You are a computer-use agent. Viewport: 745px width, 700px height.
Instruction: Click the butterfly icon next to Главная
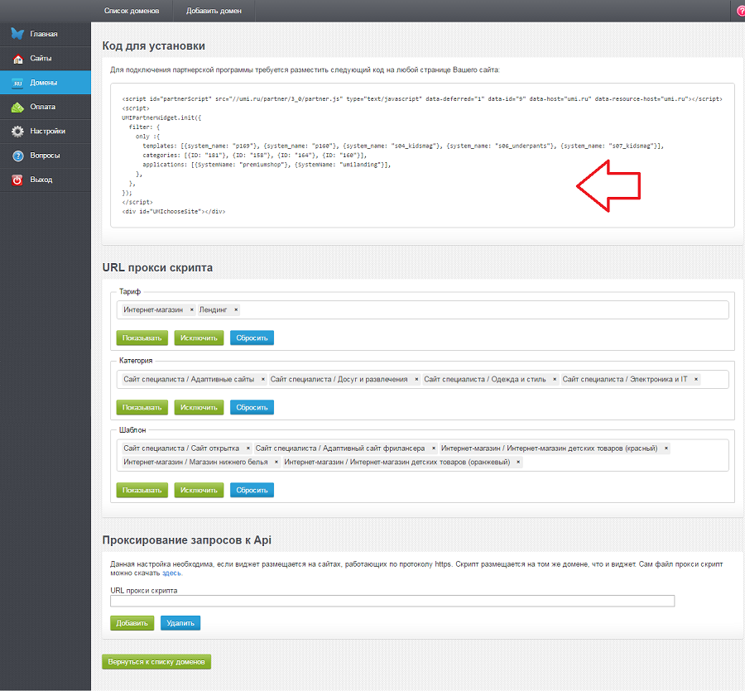[x=17, y=34]
